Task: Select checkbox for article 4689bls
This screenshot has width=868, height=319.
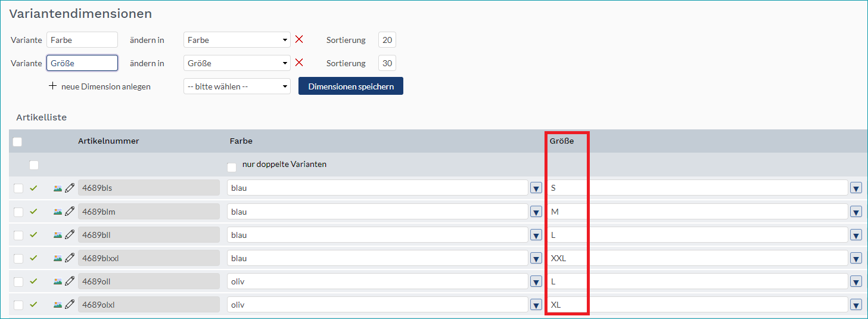Action: click(18, 188)
